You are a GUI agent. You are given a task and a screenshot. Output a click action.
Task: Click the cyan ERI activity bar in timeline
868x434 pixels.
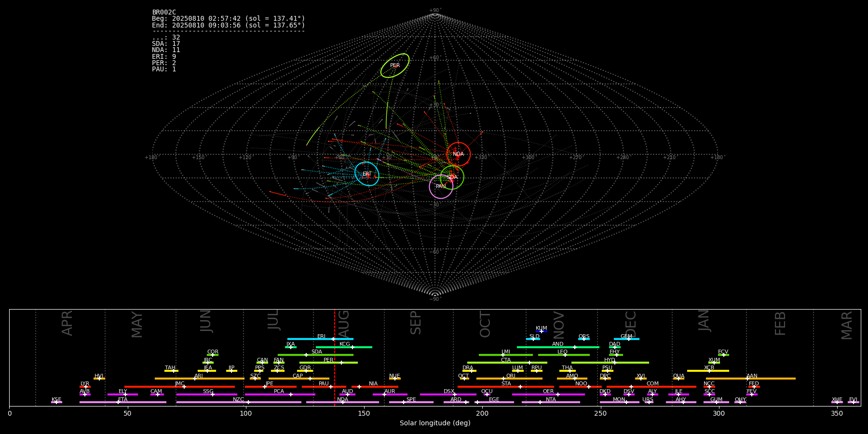(x=320, y=339)
